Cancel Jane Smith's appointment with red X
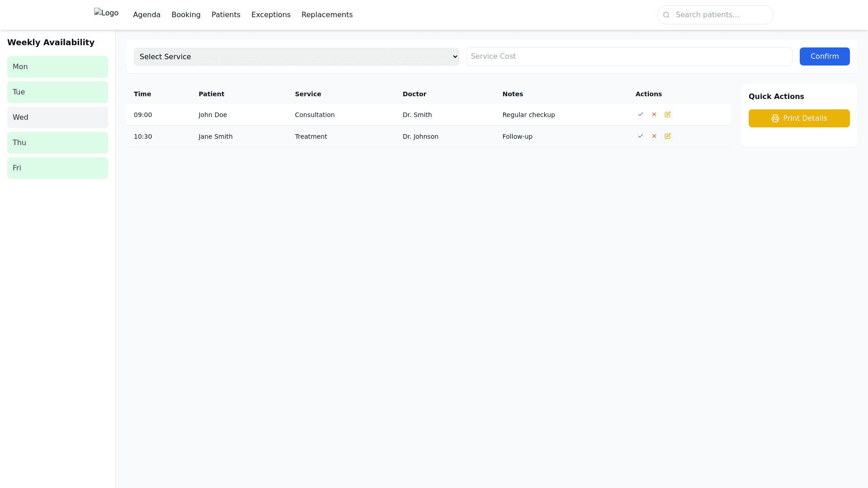Viewport: 868px width, 488px height. click(654, 136)
